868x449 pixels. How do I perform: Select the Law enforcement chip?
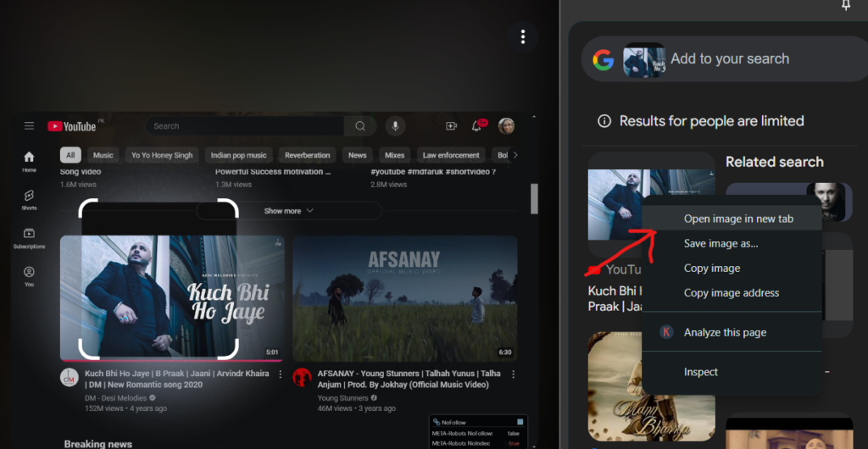click(451, 155)
